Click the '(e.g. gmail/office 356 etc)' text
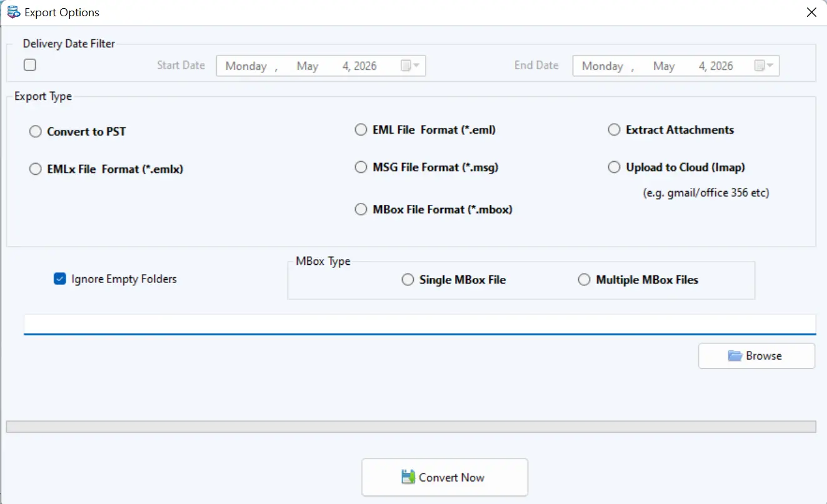 (x=706, y=193)
